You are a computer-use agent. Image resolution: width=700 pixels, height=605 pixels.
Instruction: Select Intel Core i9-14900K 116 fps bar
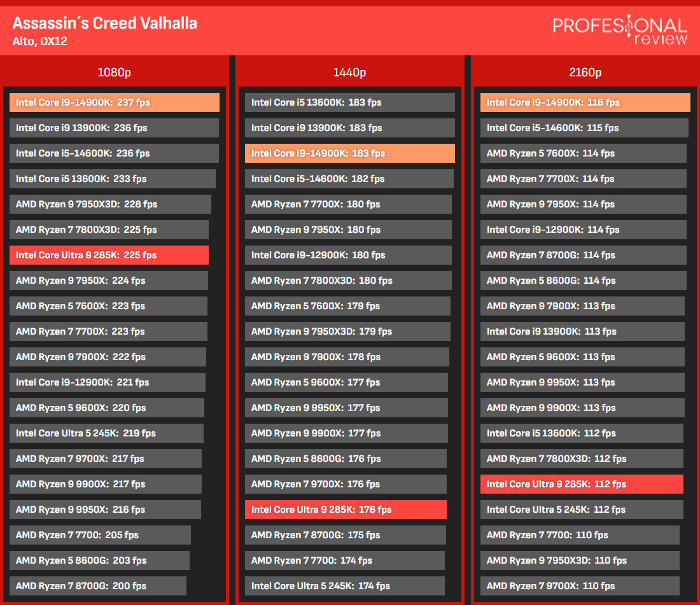585,102
